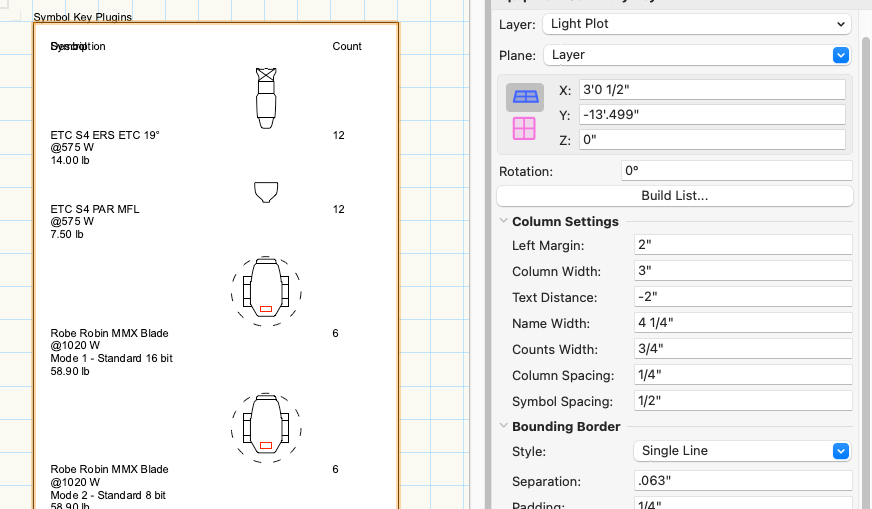This screenshot has height=509, width=872.
Task: Click the X coordinate field
Action: [712, 90]
